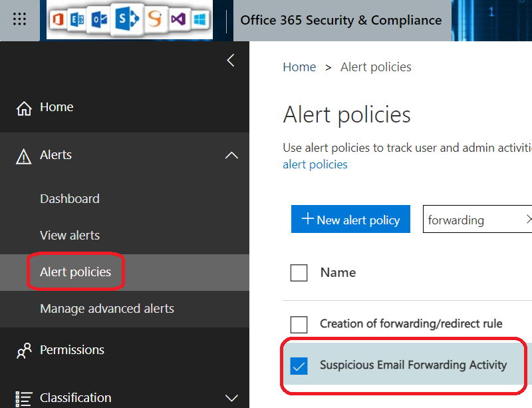Click the SharePoint icon in banner
This screenshot has width=532, height=408.
click(124, 19)
